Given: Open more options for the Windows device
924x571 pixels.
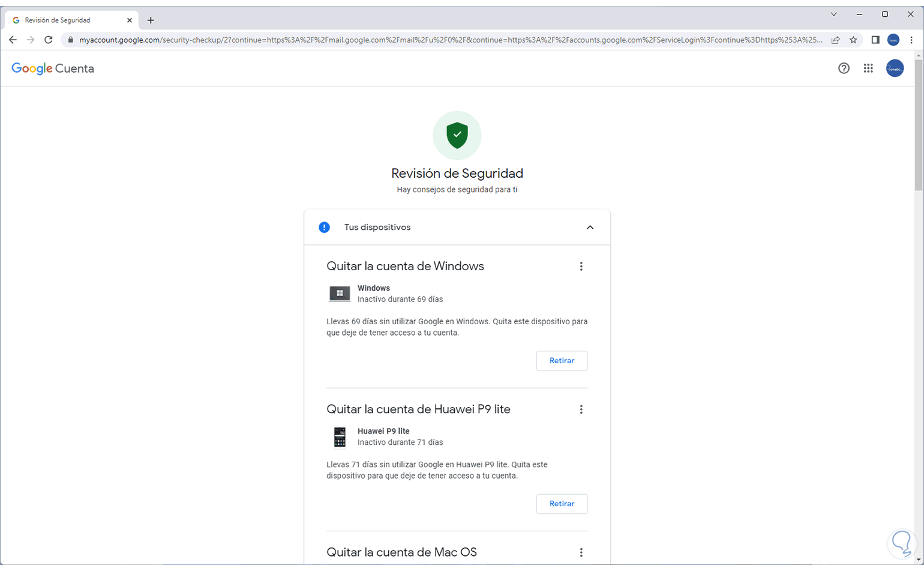Looking at the screenshot, I should [581, 267].
